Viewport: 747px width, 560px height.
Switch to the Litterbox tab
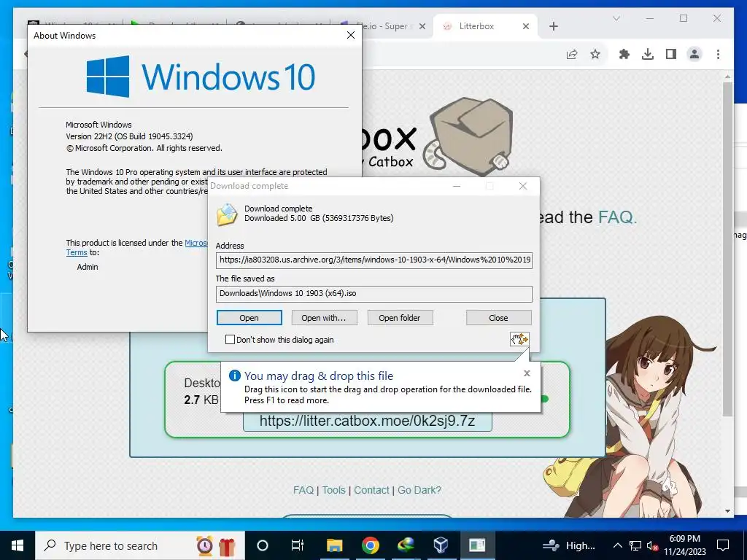click(x=486, y=26)
